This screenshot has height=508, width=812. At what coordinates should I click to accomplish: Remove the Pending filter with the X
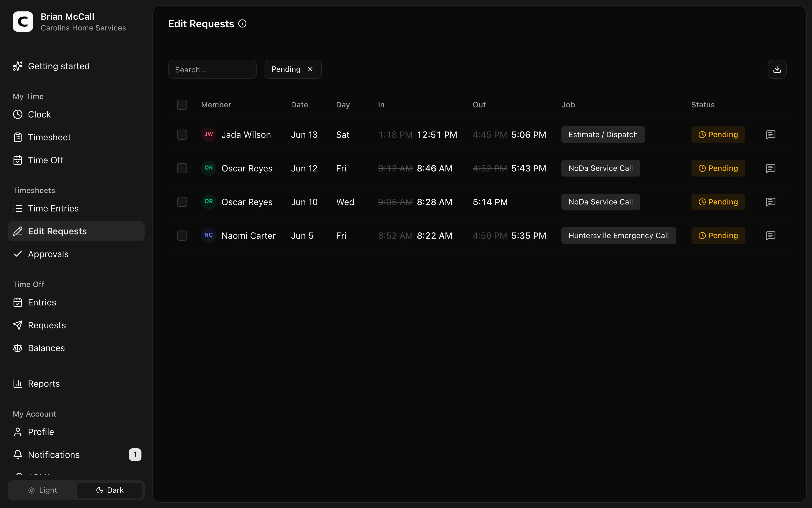click(x=310, y=69)
